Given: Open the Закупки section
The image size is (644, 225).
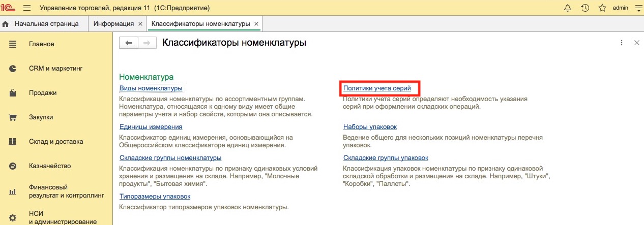Looking at the screenshot, I should coord(41,117).
